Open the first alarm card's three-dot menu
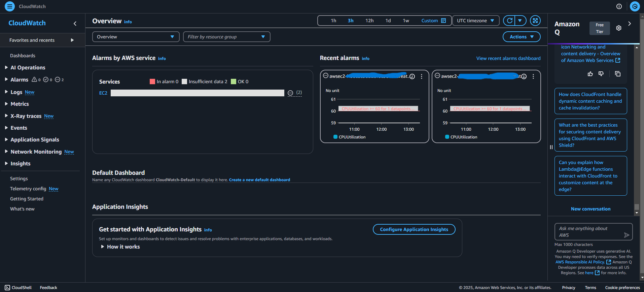The width and height of the screenshot is (644, 292). coord(422,76)
